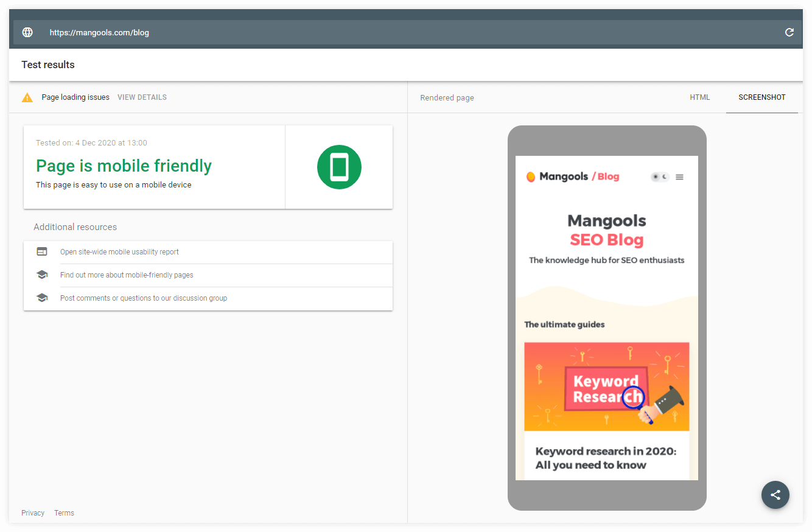Click the Page is mobile friendly heading
This screenshot has height=532, width=812.
pyautogui.click(x=124, y=166)
